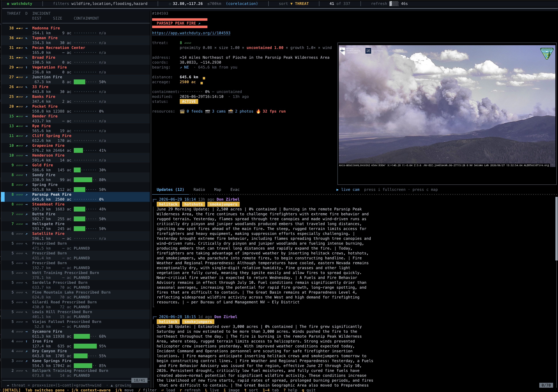Click the 'L live' shortcut hint
The width and height of the screenshot is (558, 392).
pyautogui.click(x=212, y=390)
